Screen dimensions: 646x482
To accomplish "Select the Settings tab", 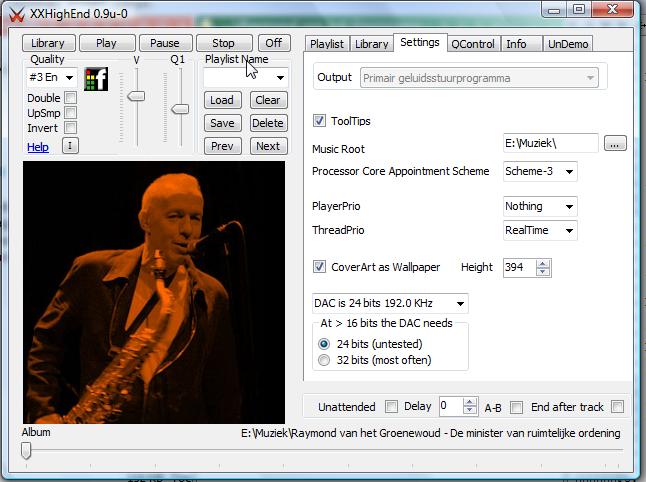I will pos(420,42).
